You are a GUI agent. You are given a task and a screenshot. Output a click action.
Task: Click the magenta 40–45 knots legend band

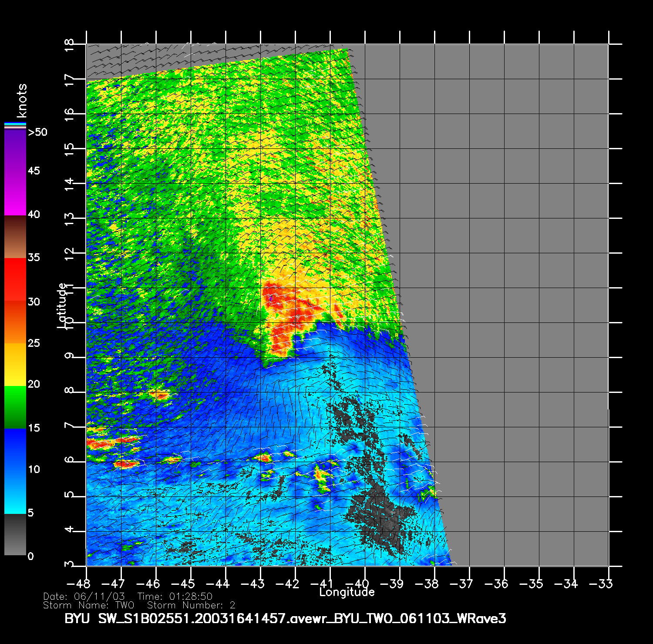coord(15,193)
